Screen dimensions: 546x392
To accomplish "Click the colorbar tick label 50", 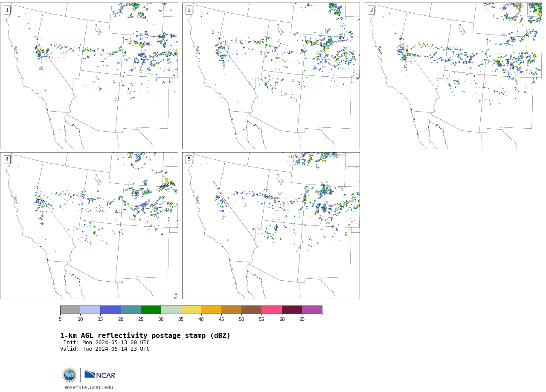I will (241, 319).
